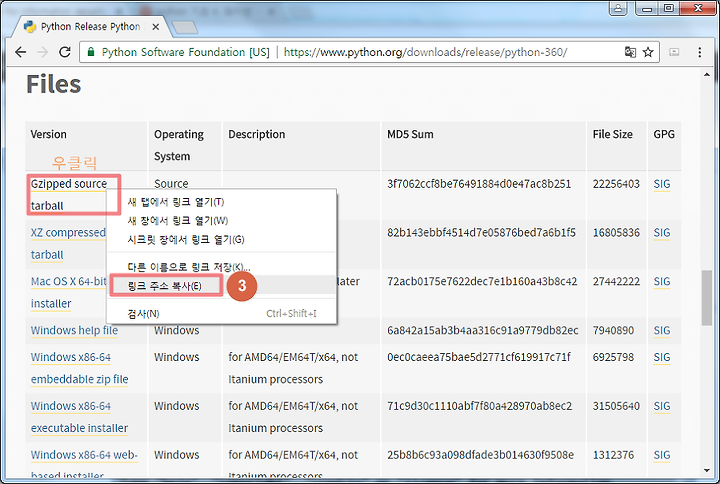Choose 시크릿 창에서 링크 열기(G) menu item
Viewport: 720px width, 484px height.
click(221, 240)
